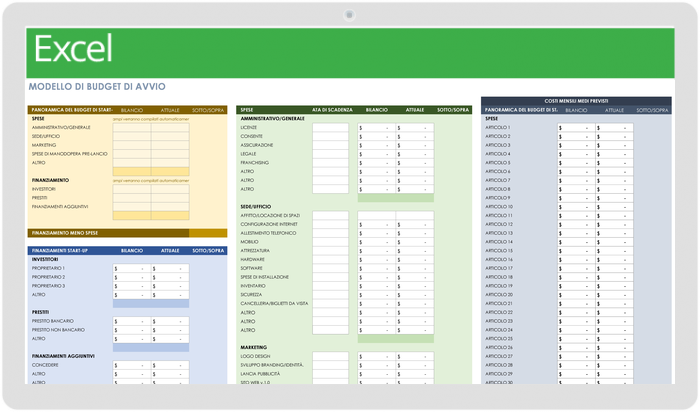700x412 pixels.
Task: Click the due date cell for HARDWARE
Action: [330, 259]
